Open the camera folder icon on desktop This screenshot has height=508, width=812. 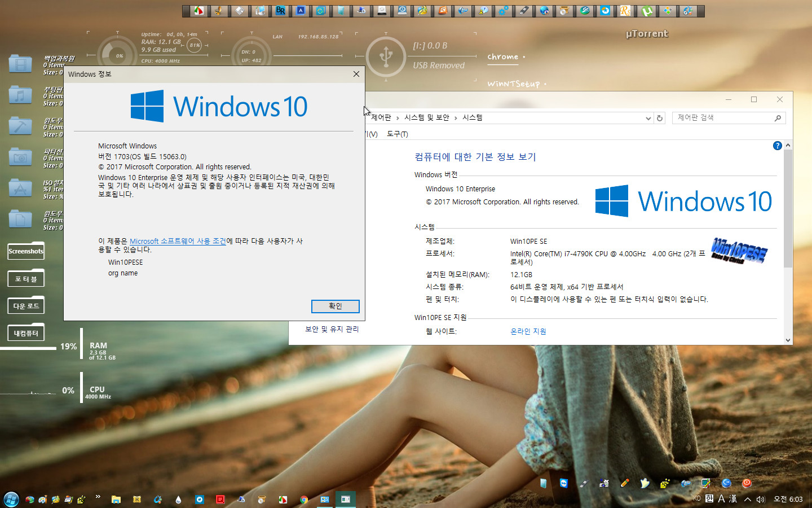coord(20,157)
